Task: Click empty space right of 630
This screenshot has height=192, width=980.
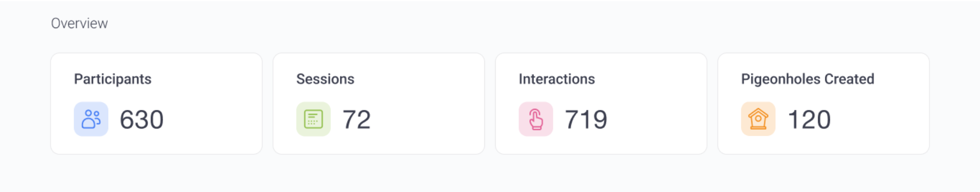Action: click(x=212, y=119)
